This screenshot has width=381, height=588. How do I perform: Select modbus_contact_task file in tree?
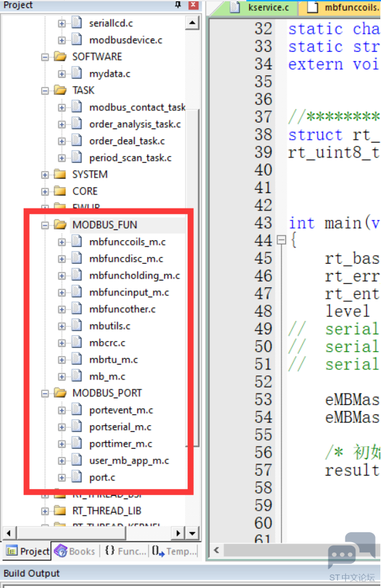click(137, 108)
